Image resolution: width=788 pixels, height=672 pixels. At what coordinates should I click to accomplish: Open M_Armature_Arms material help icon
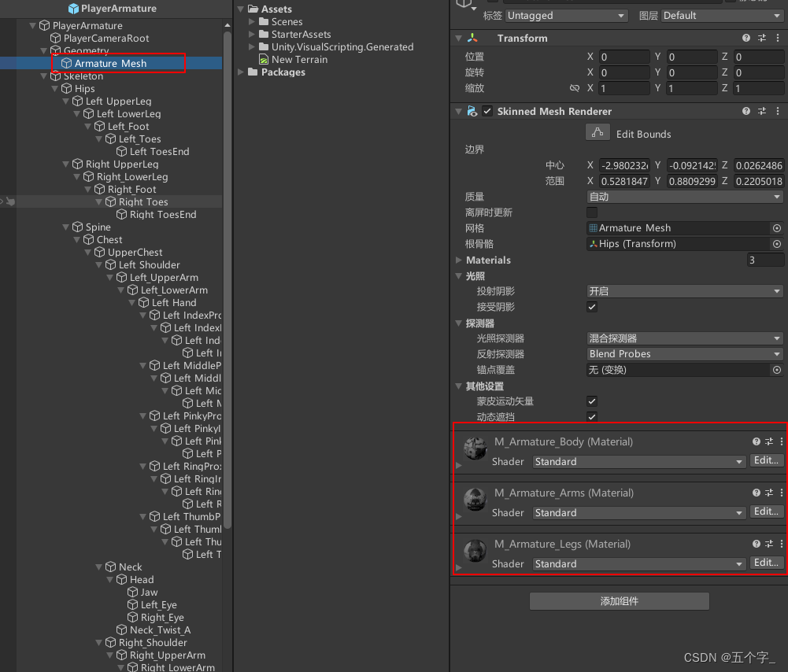coord(757,493)
